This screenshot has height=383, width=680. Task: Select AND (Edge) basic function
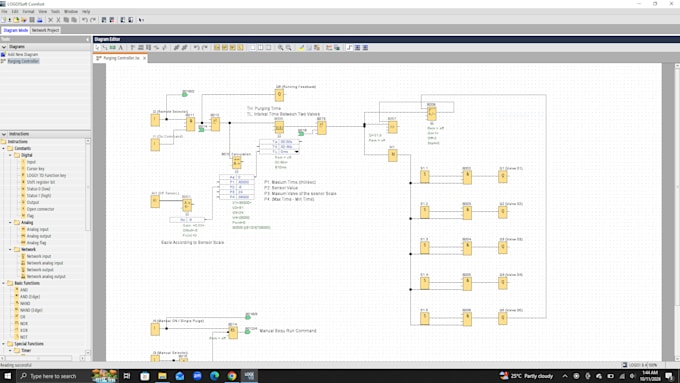30,297
